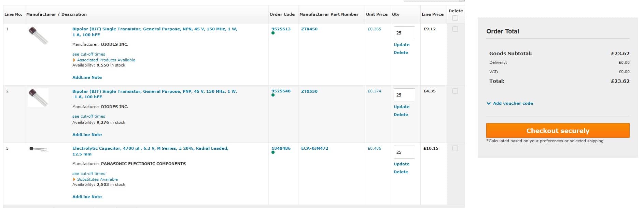Screen dimensions: 644x208
Task: Click AddLine Note for line 2
Action: pos(87,135)
